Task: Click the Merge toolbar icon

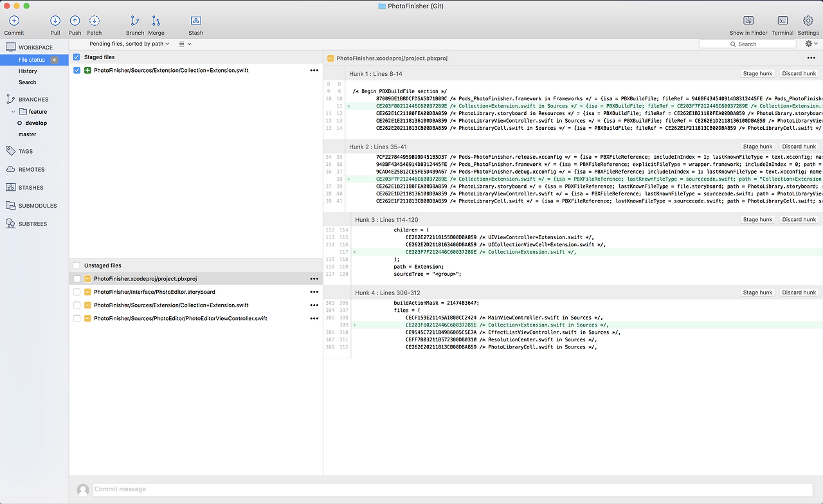Action: click(156, 21)
